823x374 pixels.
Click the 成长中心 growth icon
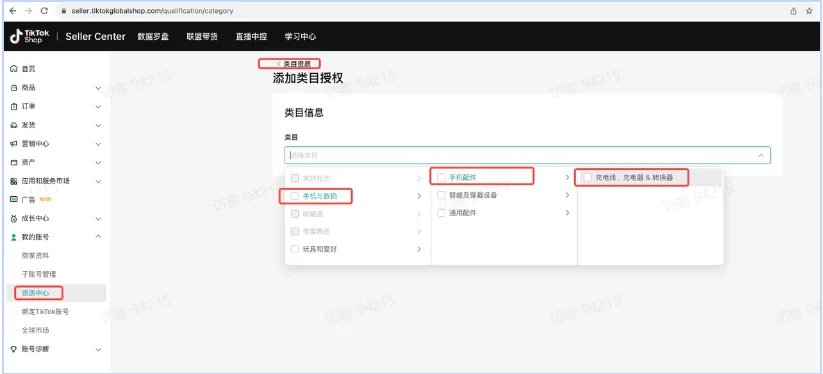14,218
